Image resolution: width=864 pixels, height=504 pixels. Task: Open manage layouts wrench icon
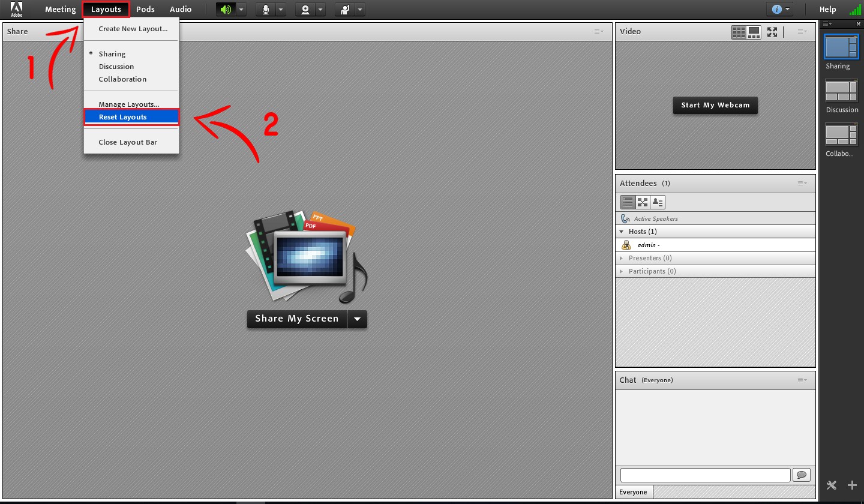pyautogui.click(x=832, y=485)
